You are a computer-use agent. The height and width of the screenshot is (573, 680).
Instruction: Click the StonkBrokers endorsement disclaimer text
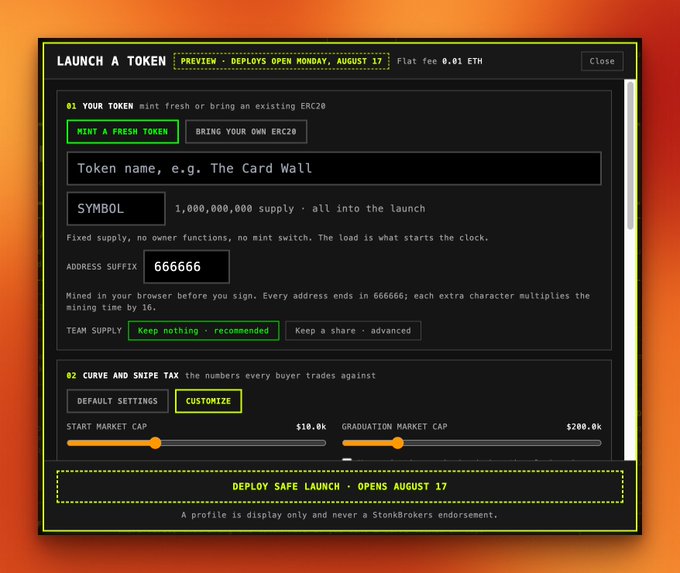click(340, 515)
